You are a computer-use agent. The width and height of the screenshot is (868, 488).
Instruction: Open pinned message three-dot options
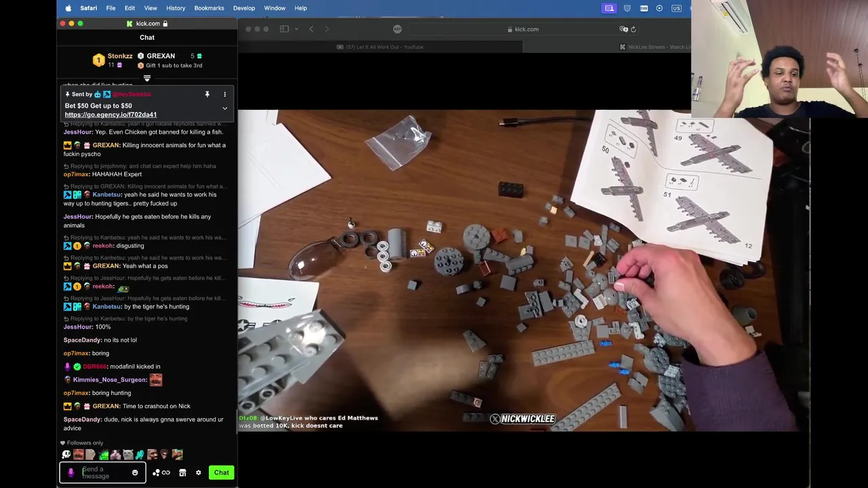pyautogui.click(x=224, y=94)
